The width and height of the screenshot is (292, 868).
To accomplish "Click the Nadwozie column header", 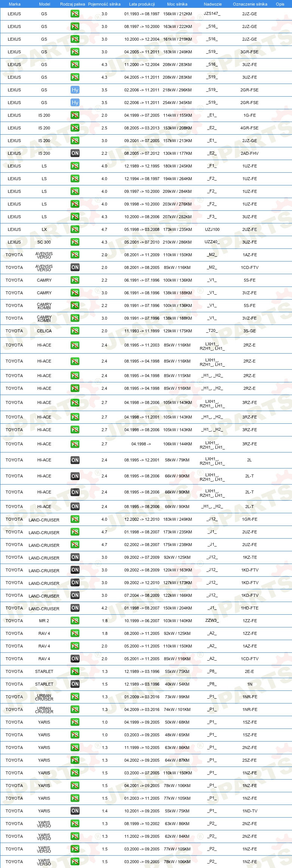I will (213, 4).
